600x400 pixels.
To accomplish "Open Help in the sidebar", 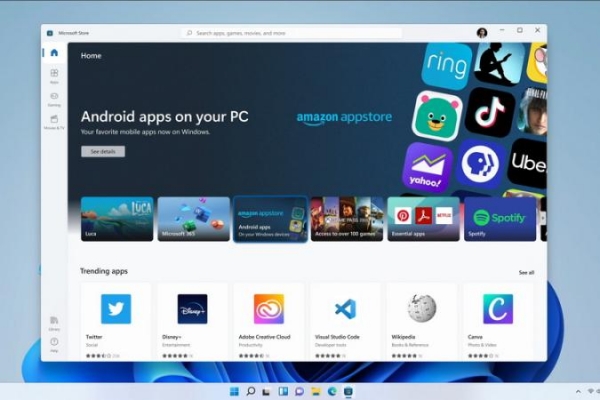I will (x=54, y=344).
